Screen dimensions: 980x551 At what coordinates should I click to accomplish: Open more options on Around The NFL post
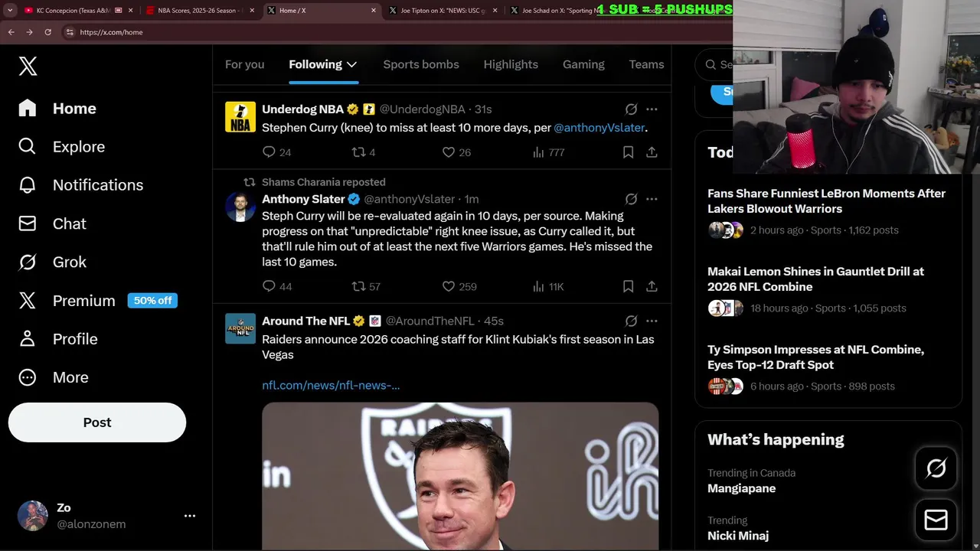pyautogui.click(x=652, y=321)
